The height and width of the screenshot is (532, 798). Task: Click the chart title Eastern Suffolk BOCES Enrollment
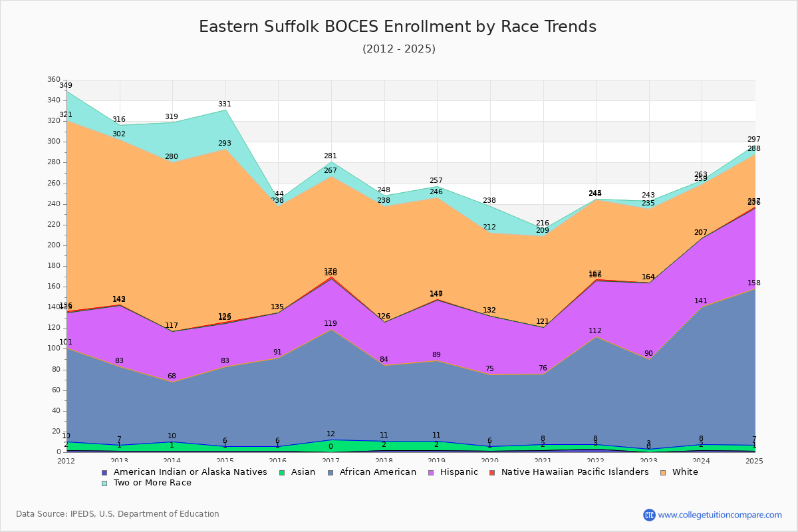[398, 27]
